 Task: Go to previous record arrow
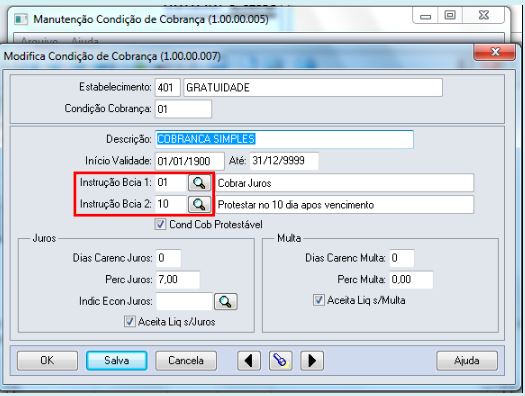[x=249, y=361]
